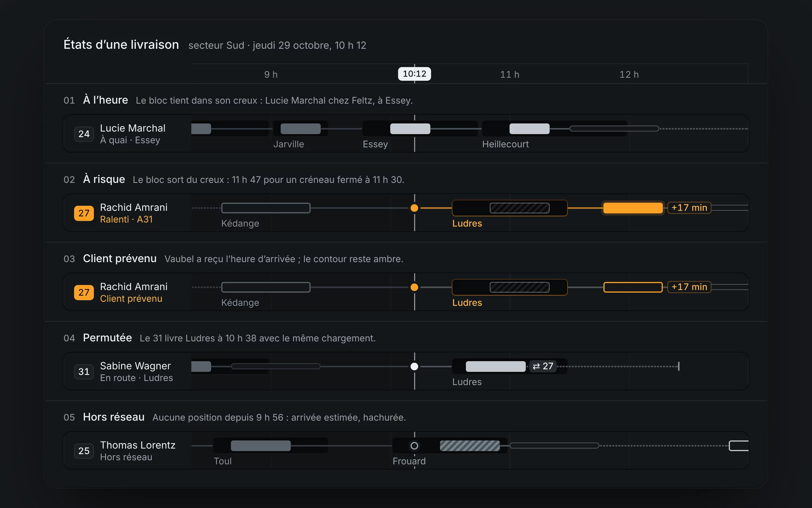Click +17 min badge in À risque row

(689, 208)
